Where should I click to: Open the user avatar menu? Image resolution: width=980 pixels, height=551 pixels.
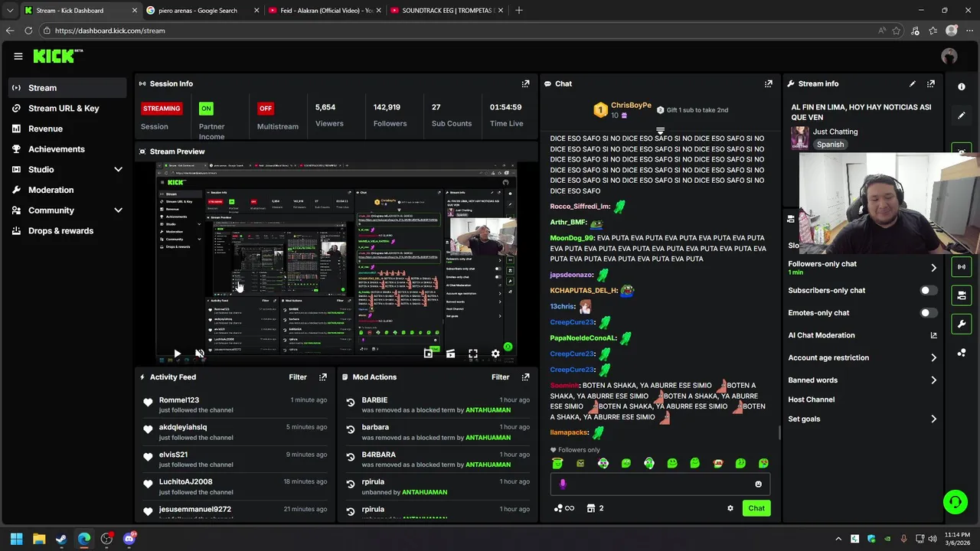coord(949,56)
